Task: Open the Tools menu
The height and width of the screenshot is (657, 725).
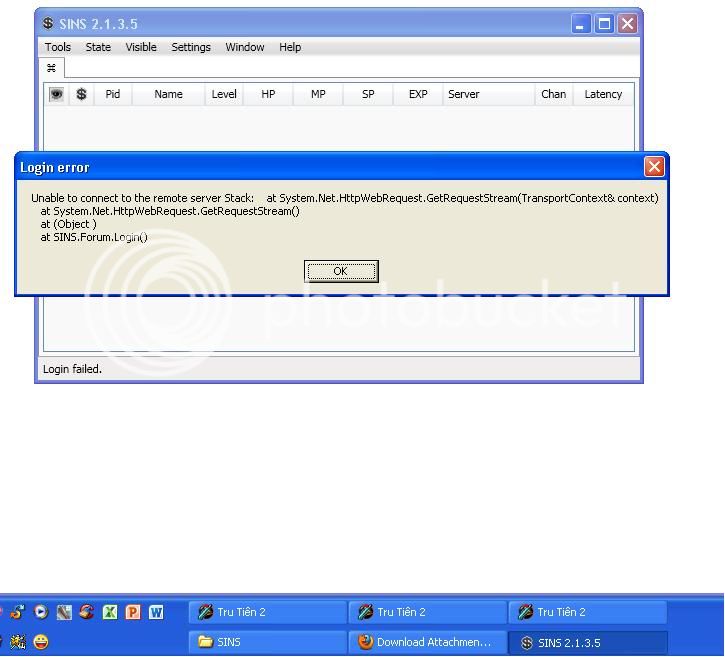Action: (58, 47)
